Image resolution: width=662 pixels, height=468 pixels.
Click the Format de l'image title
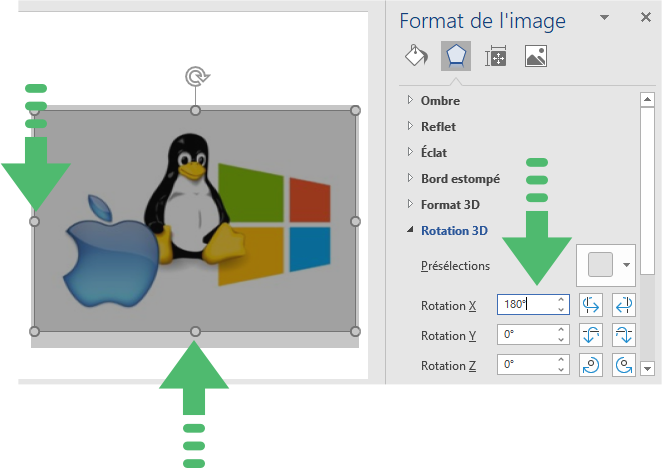click(483, 21)
